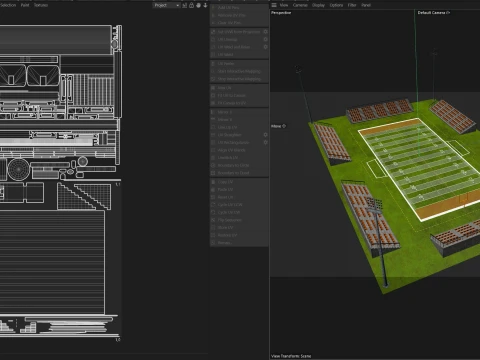Choose the Copy UV command

click(239, 182)
